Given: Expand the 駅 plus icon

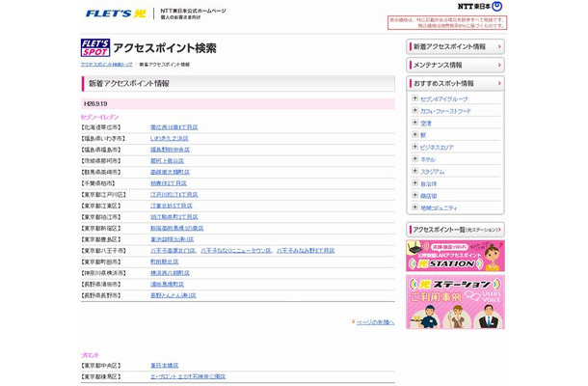Looking at the screenshot, I should (x=414, y=134).
